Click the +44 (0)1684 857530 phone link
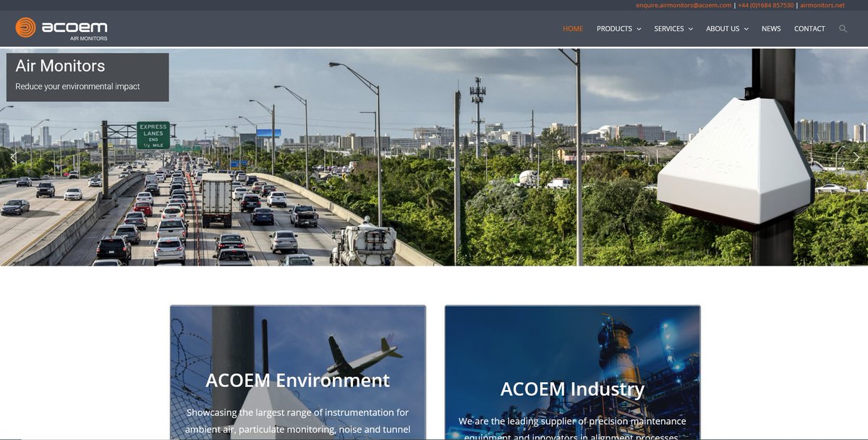868x440 pixels. click(766, 5)
